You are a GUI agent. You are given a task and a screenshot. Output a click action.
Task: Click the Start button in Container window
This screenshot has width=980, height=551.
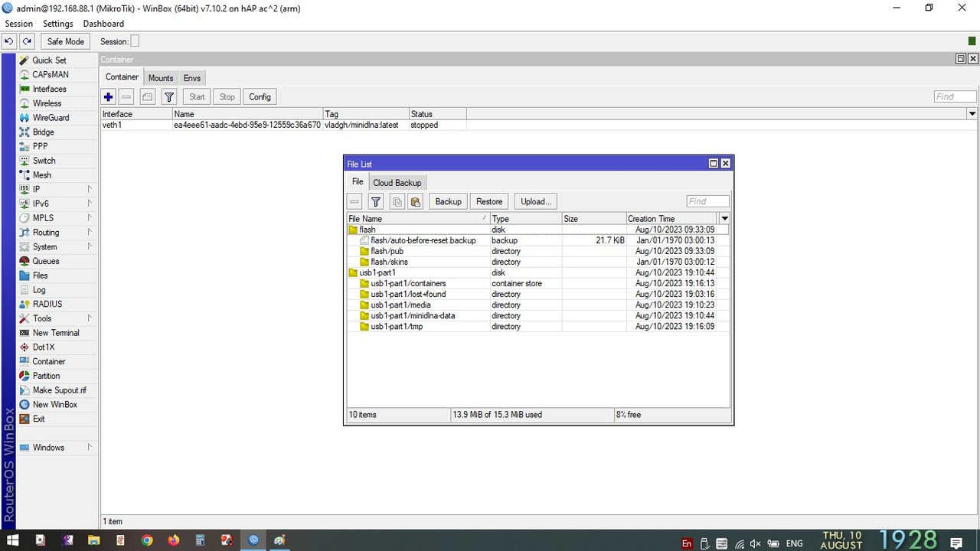pyautogui.click(x=197, y=97)
